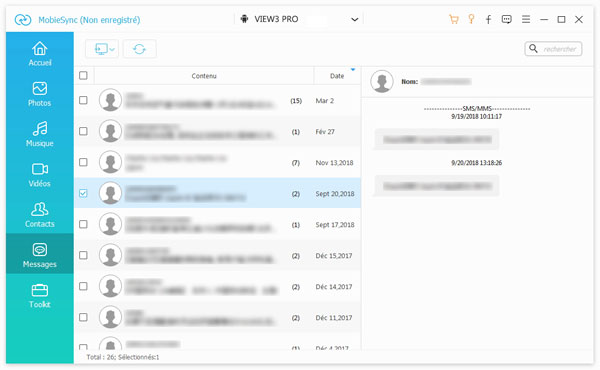The width and height of the screenshot is (600, 370).
Task: Check the Déc 14,2017 conversation checkbox
Action: [x=83, y=286]
